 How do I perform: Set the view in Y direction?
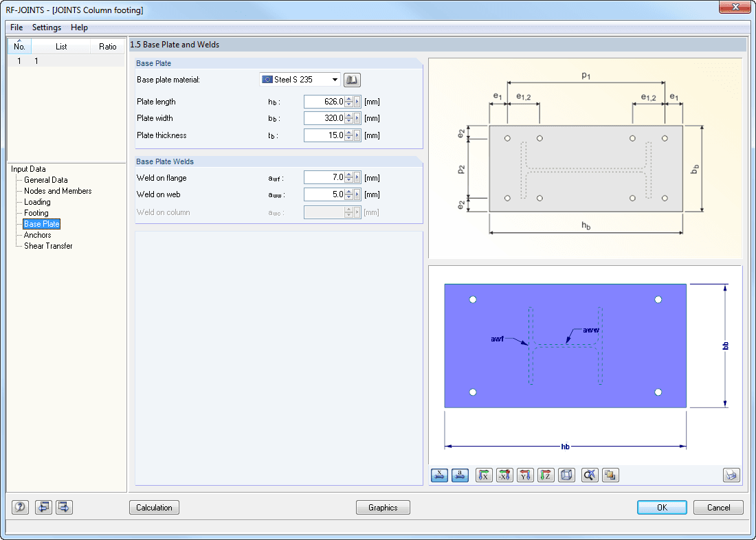click(526, 475)
